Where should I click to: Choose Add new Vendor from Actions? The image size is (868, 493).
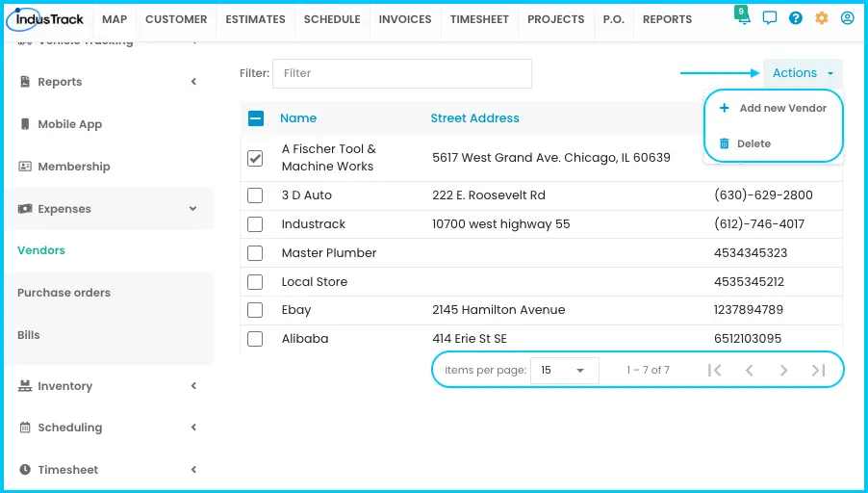[774, 108]
